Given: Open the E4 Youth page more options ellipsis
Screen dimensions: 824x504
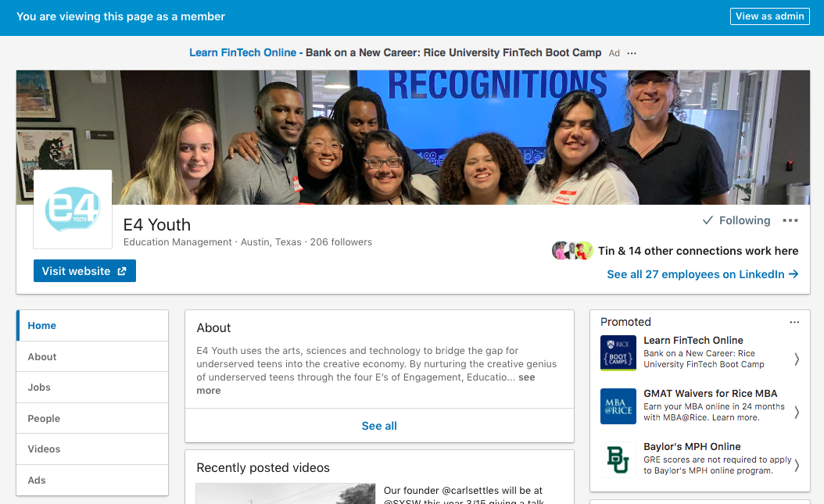Looking at the screenshot, I should [x=790, y=220].
